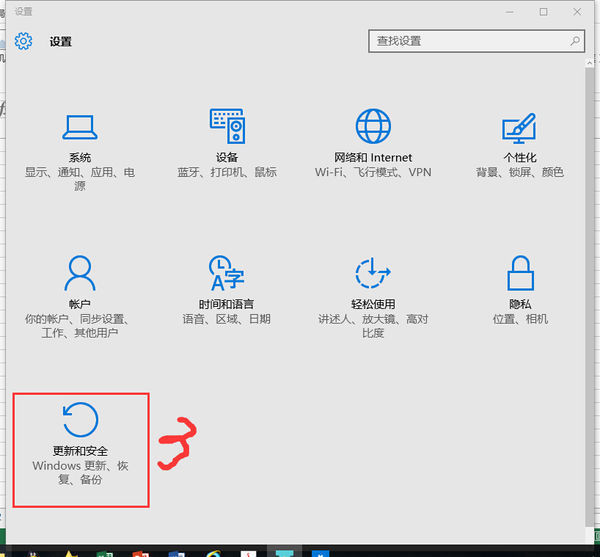
Task: Click the blue gear icon beside 设置
Action: pos(23,41)
